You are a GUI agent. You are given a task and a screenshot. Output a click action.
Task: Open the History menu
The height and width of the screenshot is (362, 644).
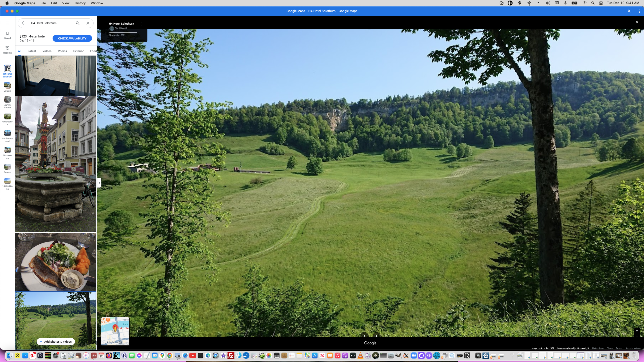80,3
